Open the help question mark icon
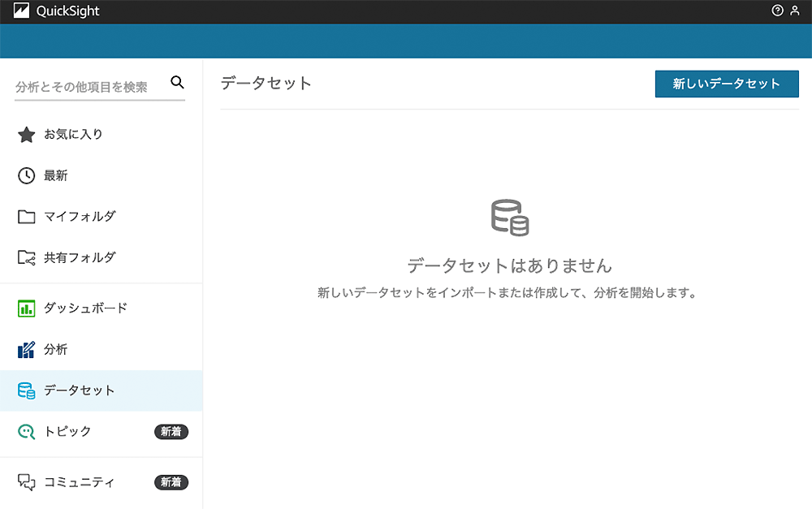The width and height of the screenshot is (812, 509). click(x=777, y=11)
